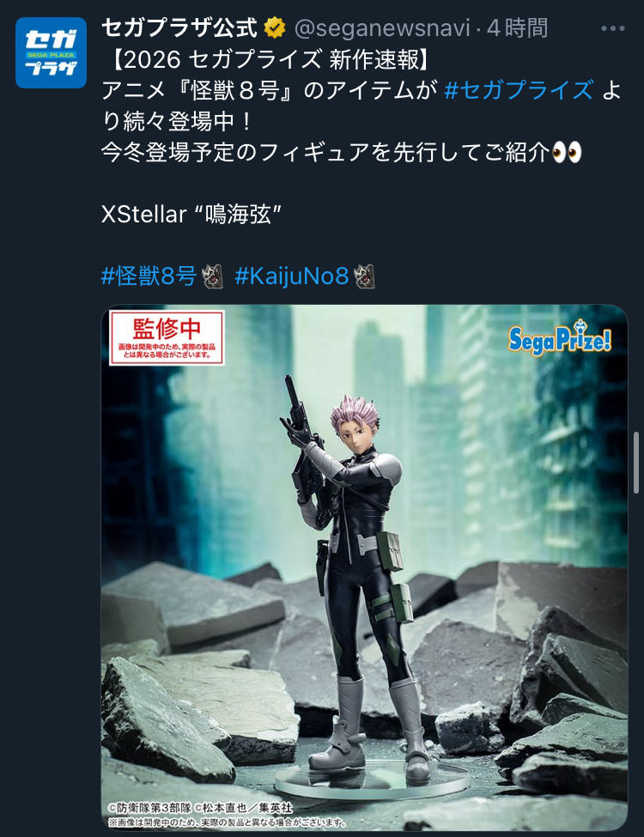This screenshot has height=837, width=644.
Task: Open the Sega Plaza profile avatar
Action: (51, 52)
